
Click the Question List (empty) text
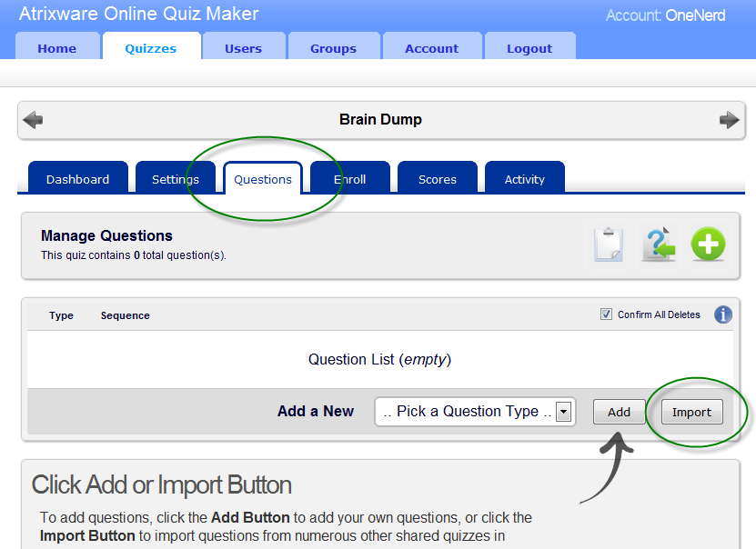[379, 359]
